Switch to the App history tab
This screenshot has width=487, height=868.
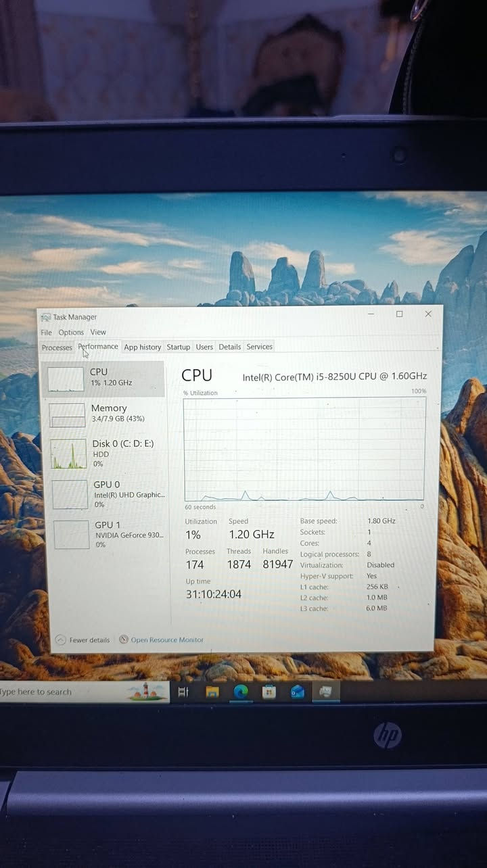click(x=143, y=347)
